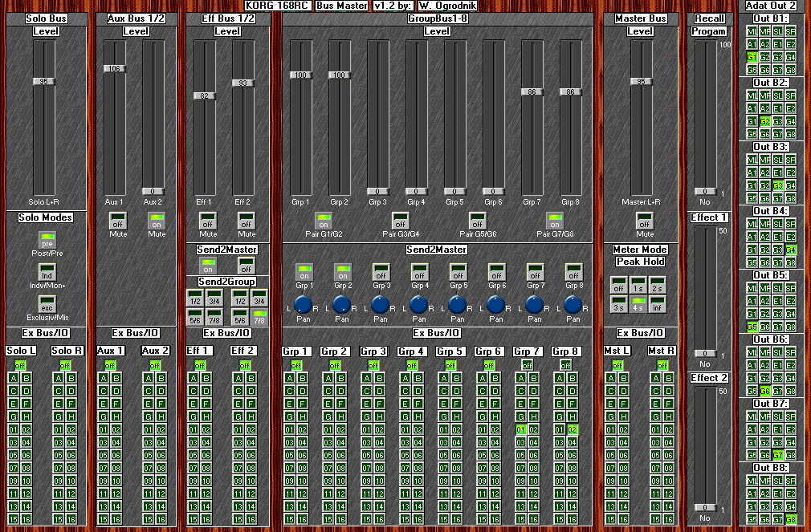811x532 pixels.
Task: Click the first Send2Group 1/2 button
Action: coord(195,298)
